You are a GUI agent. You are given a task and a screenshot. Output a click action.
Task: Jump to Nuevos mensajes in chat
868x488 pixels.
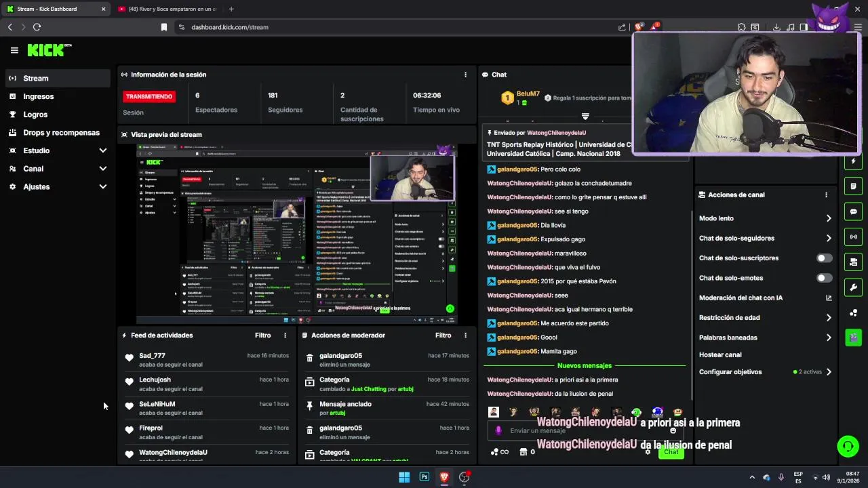(x=584, y=365)
